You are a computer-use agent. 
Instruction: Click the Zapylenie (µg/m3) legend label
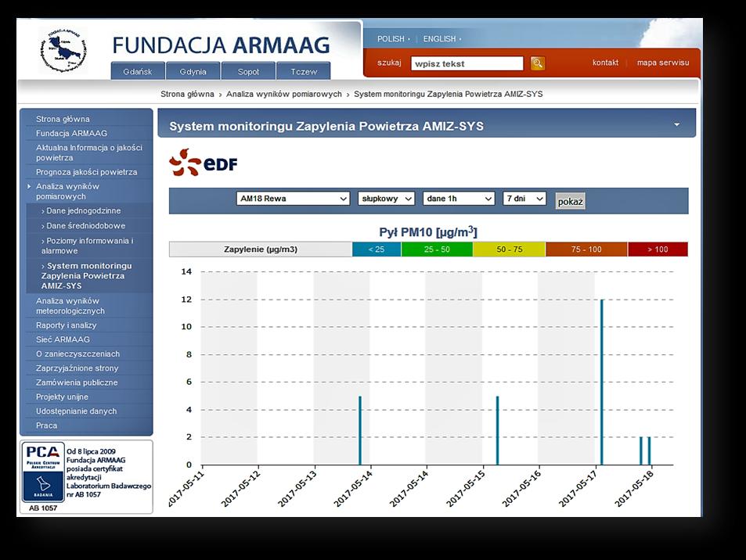[x=261, y=249]
